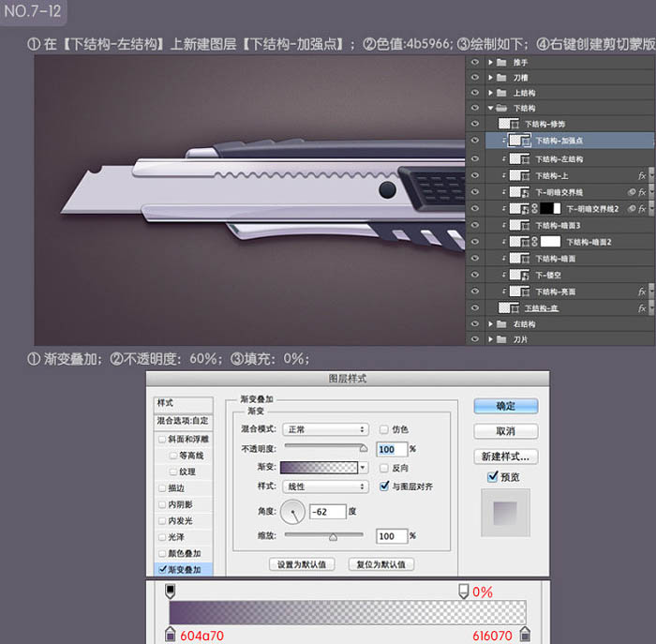
Task: Click blending options icon on 下-明暗交界线 layer
Action: (x=632, y=192)
